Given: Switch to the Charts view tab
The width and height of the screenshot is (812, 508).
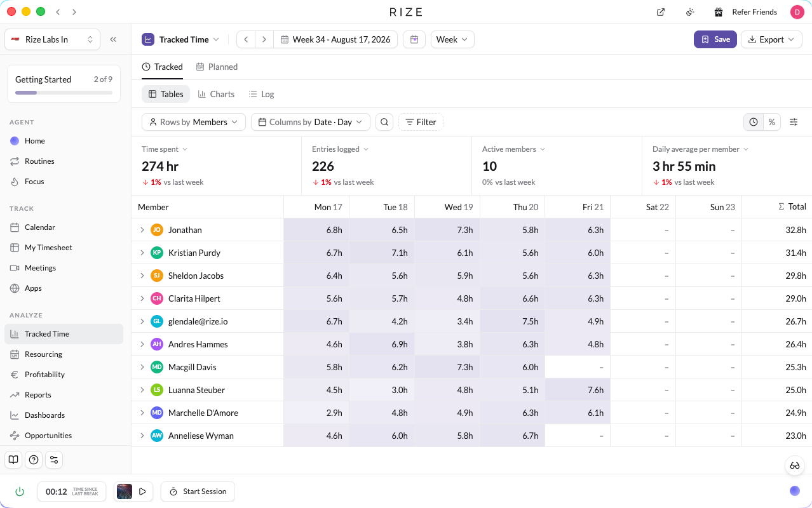Looking at the screenshot, I should click(x=216, y=94).
